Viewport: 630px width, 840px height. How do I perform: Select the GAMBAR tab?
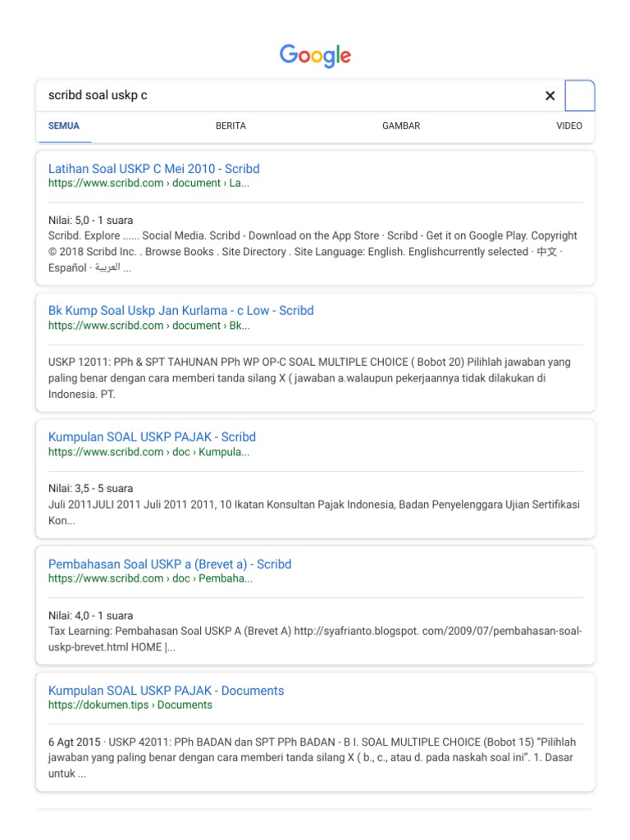(x=401, y=126)
